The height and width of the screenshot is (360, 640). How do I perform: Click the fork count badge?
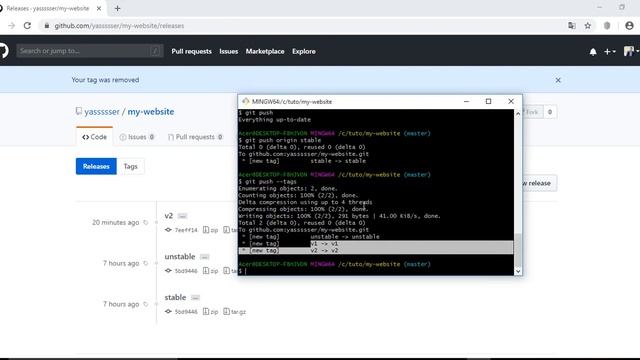coord(550,112)
